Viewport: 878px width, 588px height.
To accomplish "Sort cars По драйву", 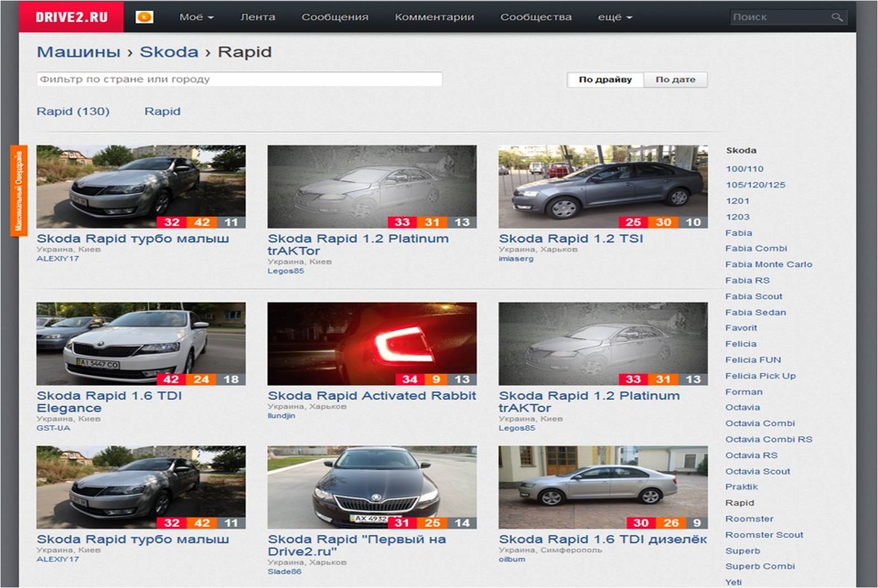I will (605, 80).
